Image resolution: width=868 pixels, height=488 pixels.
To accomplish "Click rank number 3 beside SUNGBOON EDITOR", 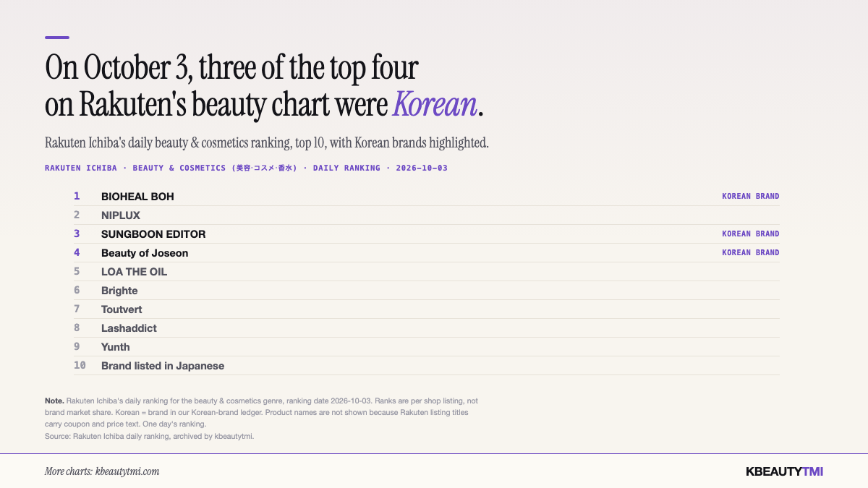I will (77, 234).
